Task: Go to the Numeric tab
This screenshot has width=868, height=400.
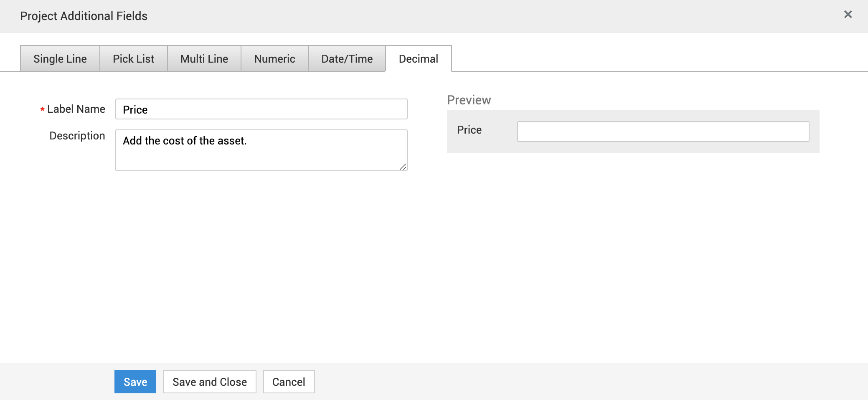Action: 274,59
